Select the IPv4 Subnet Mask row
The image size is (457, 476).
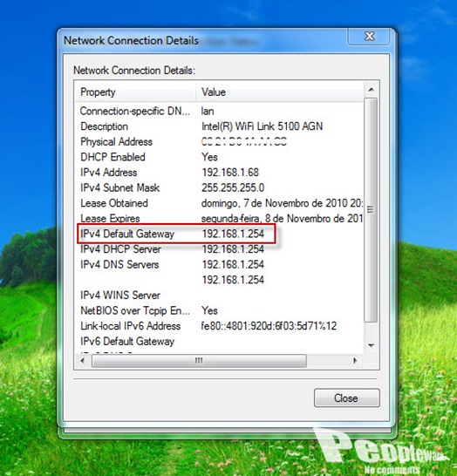pos(219,187)
